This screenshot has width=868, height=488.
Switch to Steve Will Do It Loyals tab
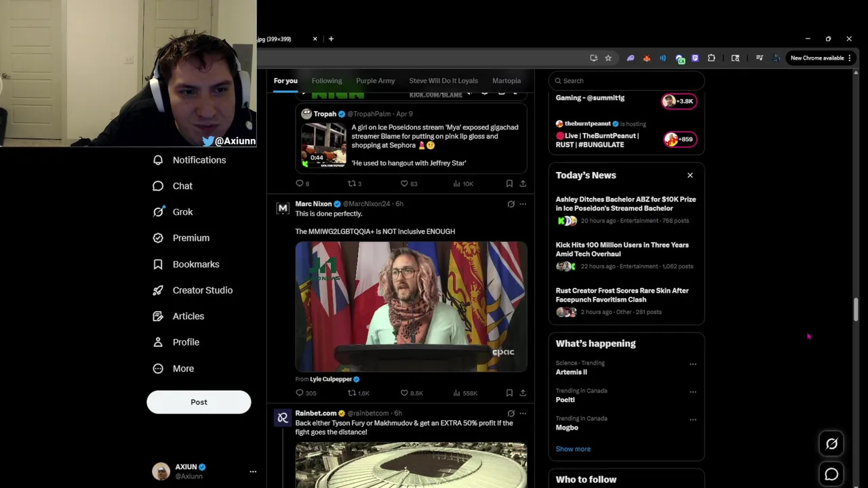click(x=443, y=81)
